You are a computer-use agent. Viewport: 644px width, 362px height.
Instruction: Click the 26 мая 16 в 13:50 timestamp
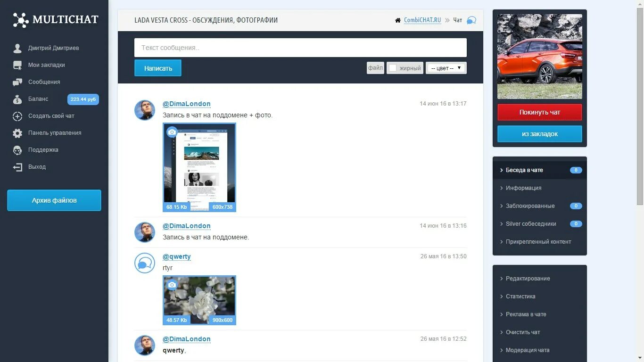[444, 256]
